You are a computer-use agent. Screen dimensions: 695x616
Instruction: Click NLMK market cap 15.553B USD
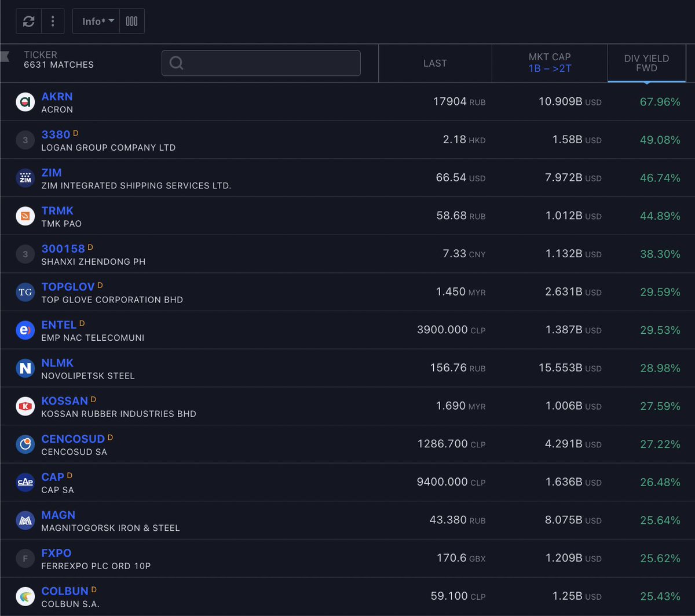click(x=570, y=368)
